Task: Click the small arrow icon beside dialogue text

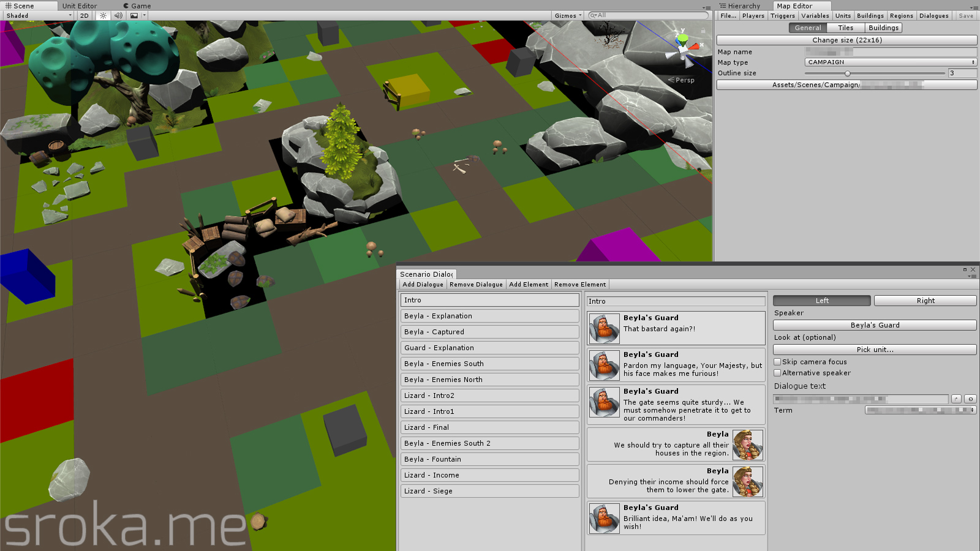Action: tap(956, 399)
